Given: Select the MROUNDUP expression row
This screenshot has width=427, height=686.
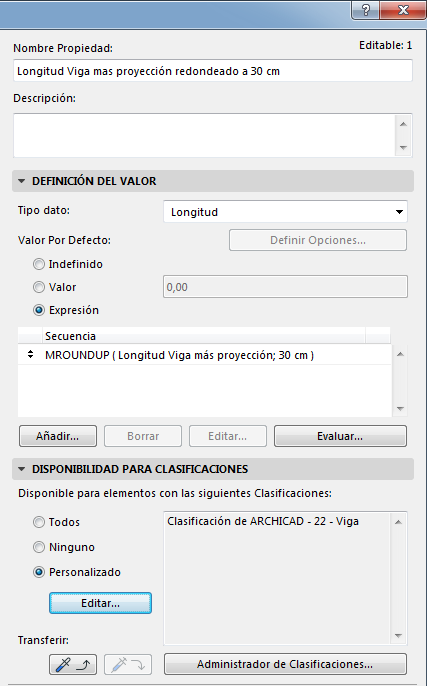Looking at the screenshot, I should tap(205, 355).
